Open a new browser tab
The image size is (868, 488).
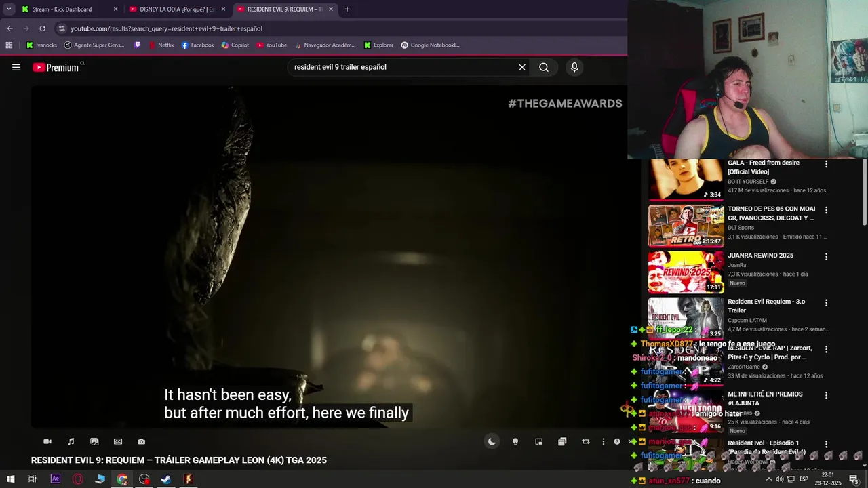point(347,9)
